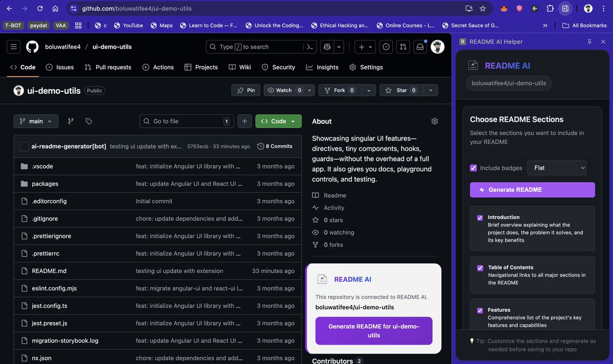
Task: Open the README.md file
Action: click(x=49, y=271)
